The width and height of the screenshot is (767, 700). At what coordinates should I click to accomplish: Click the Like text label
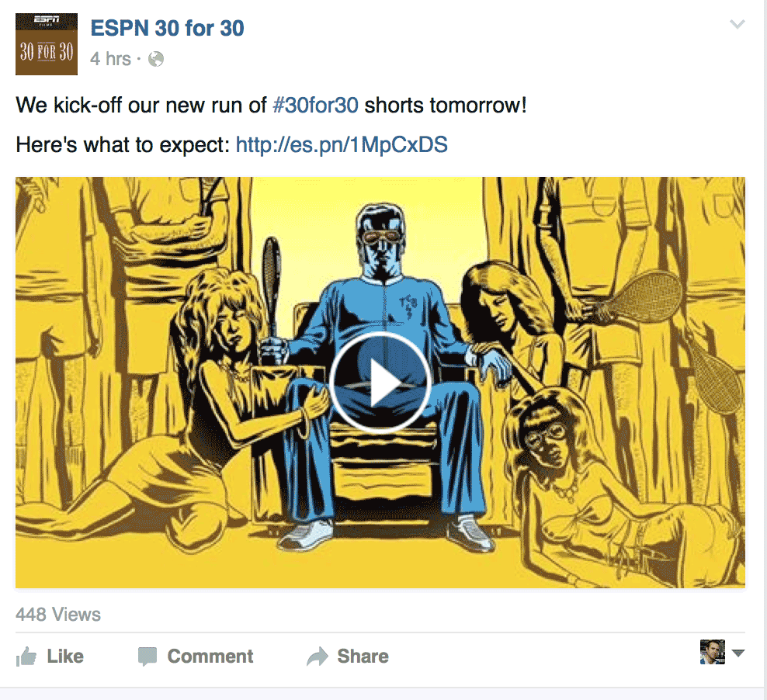(x=65, y=657)
